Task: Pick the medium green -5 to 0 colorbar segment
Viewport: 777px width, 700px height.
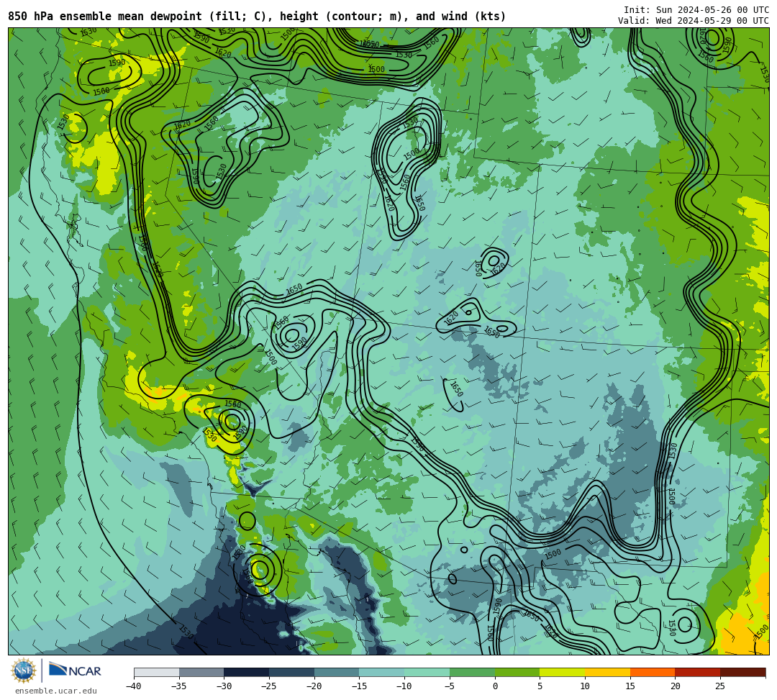Action: tap(472, 672)
